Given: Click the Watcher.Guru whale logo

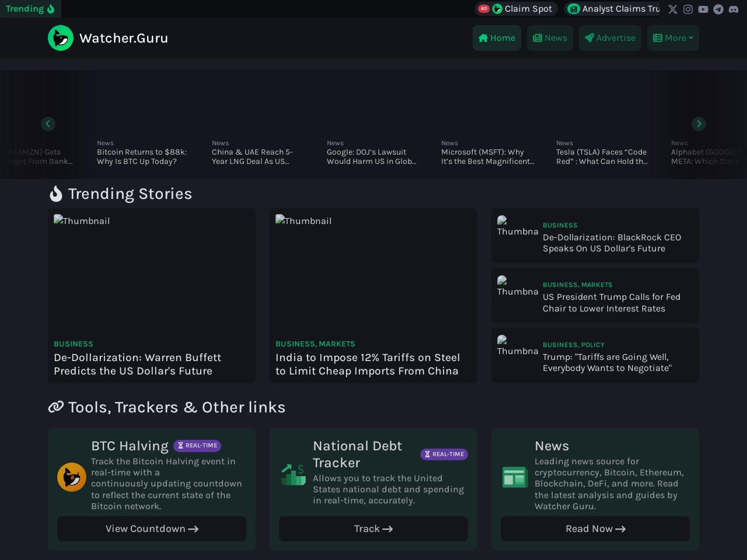Looking at the screenshot, I should 61,38.
